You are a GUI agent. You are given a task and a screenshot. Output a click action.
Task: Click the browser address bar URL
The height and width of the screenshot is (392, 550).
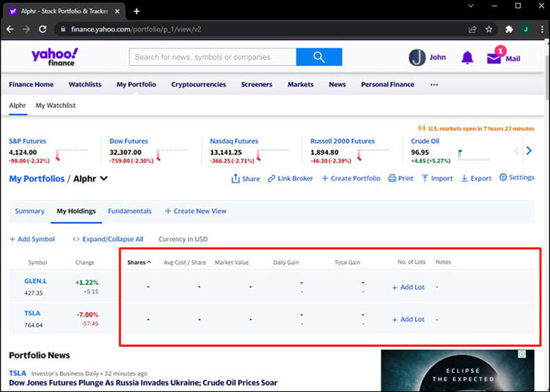[136, 29]
